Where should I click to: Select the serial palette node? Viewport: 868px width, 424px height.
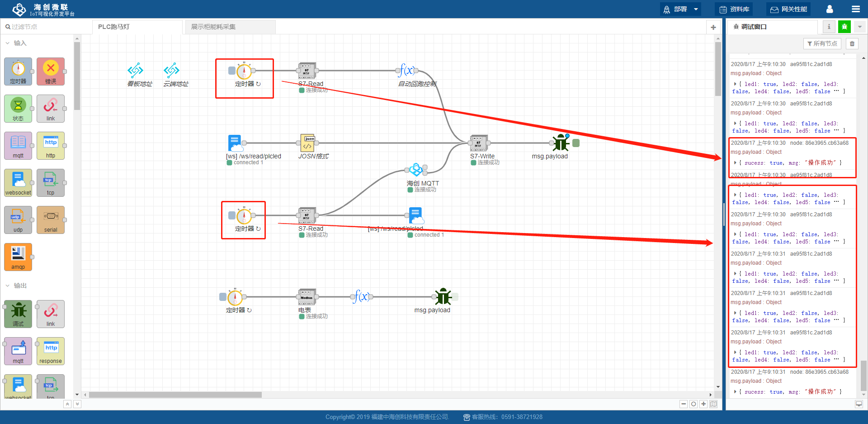[51, 220]
